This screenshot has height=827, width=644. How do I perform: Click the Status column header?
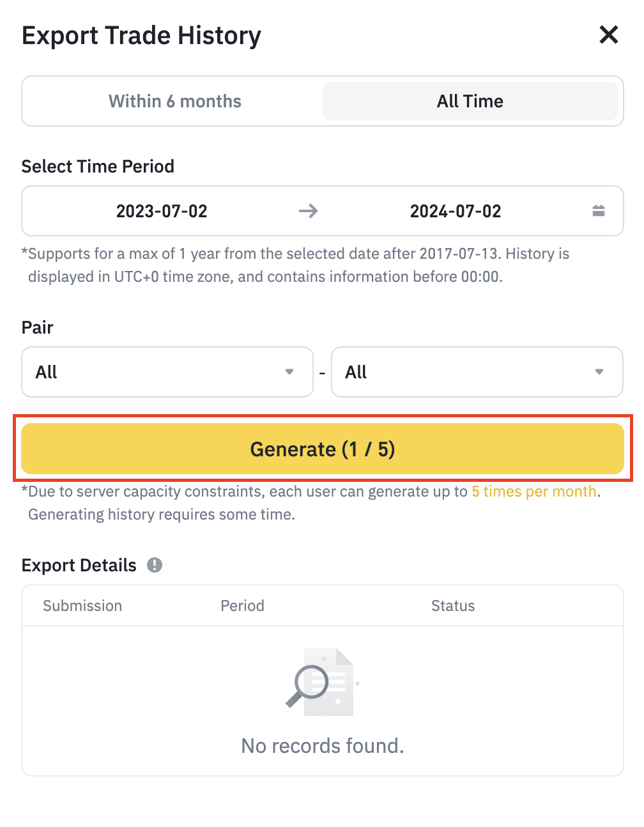click(x=453, y=606)
